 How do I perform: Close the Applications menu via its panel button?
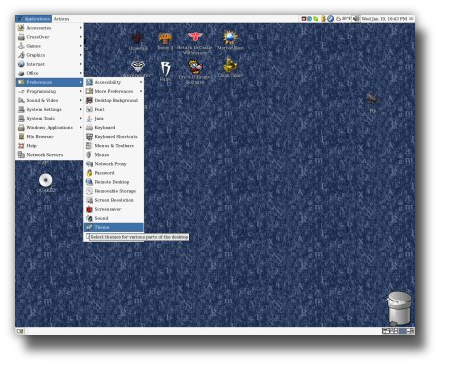point(34,19)
